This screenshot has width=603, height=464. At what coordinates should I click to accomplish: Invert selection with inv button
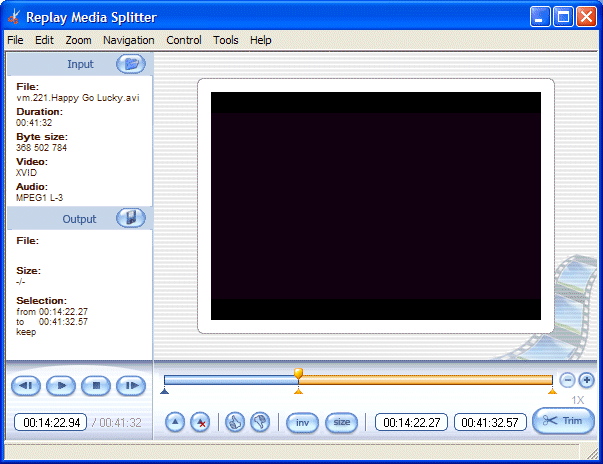[302, 422]
